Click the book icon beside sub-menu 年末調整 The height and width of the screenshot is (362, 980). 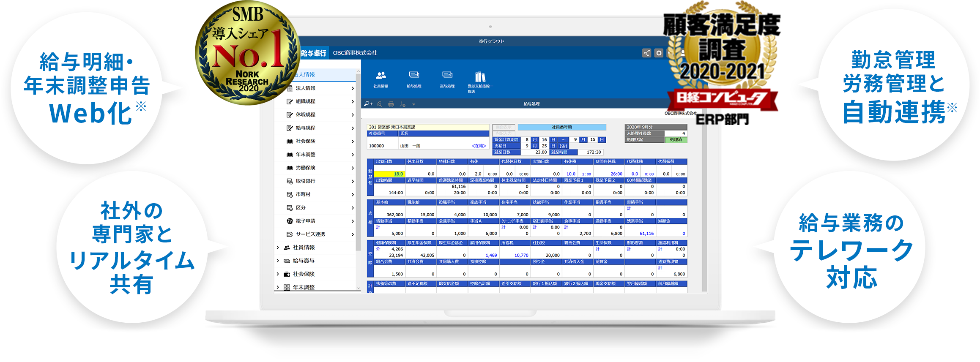coord(290,155)
